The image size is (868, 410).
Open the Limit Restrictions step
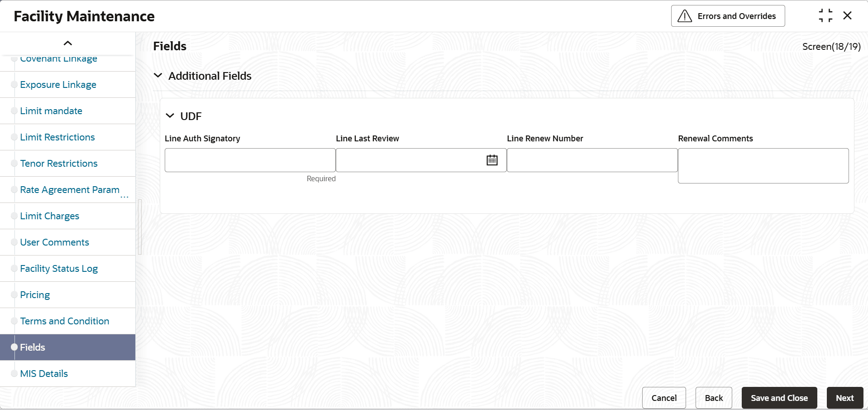[57, 137]
